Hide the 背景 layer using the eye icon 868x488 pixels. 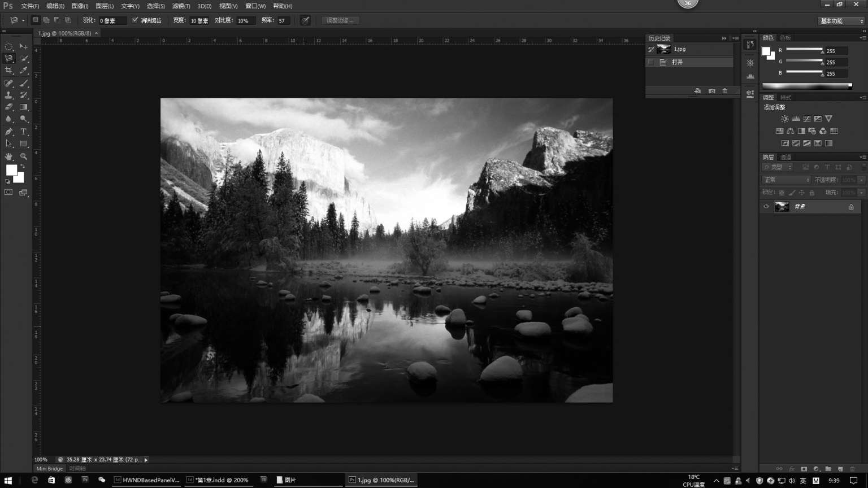coord(766,207)
